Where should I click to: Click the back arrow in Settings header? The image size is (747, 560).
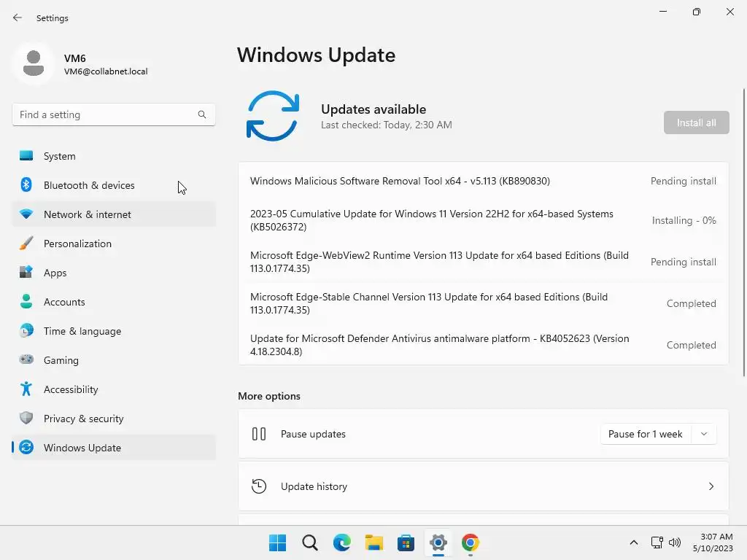[x=18, y=17]
